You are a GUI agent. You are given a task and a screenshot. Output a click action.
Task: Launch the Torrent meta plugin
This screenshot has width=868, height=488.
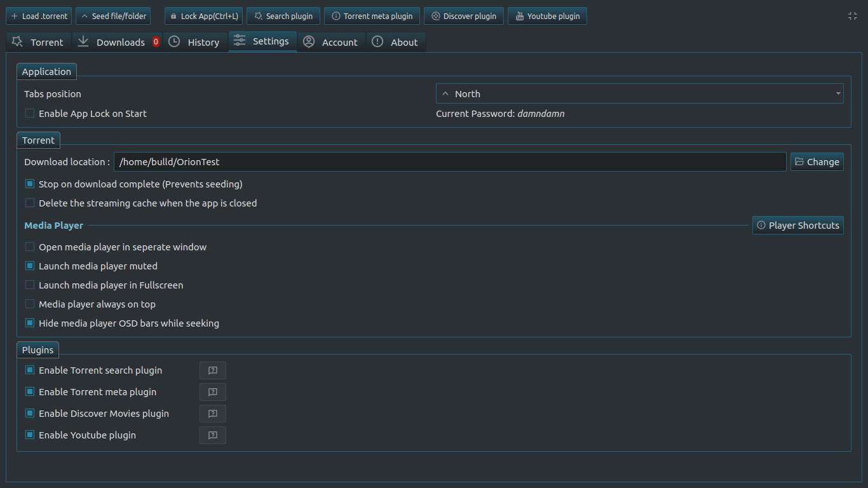pos(372,16)
